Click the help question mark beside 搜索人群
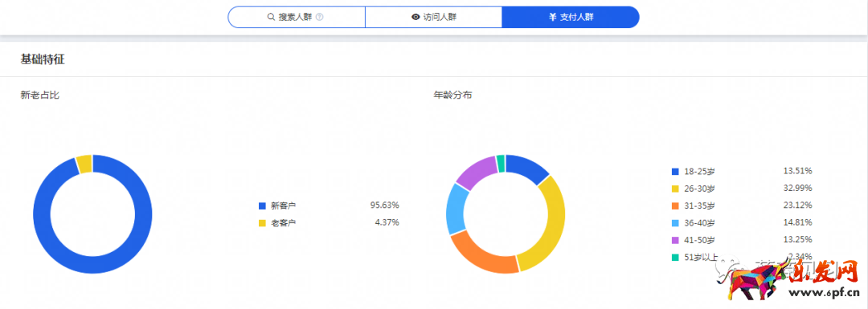The height and width of the screenshot is (309, 868). point(319,17)
